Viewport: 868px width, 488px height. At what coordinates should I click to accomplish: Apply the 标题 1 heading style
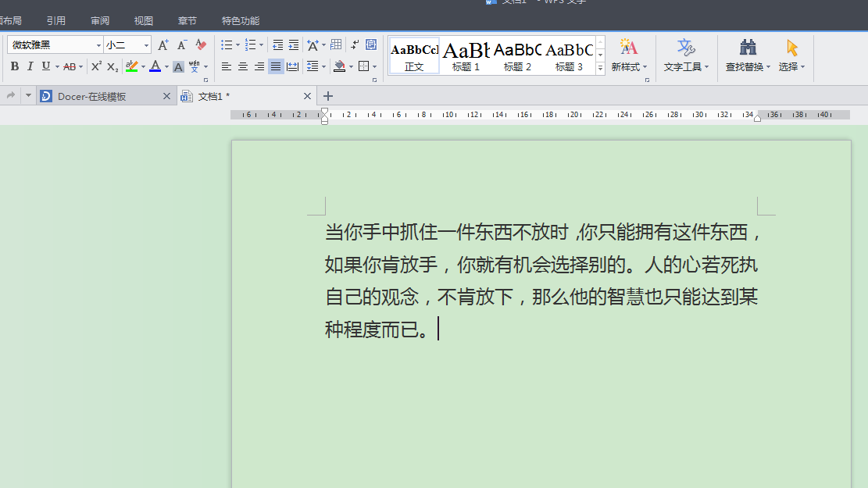[466, 55]
